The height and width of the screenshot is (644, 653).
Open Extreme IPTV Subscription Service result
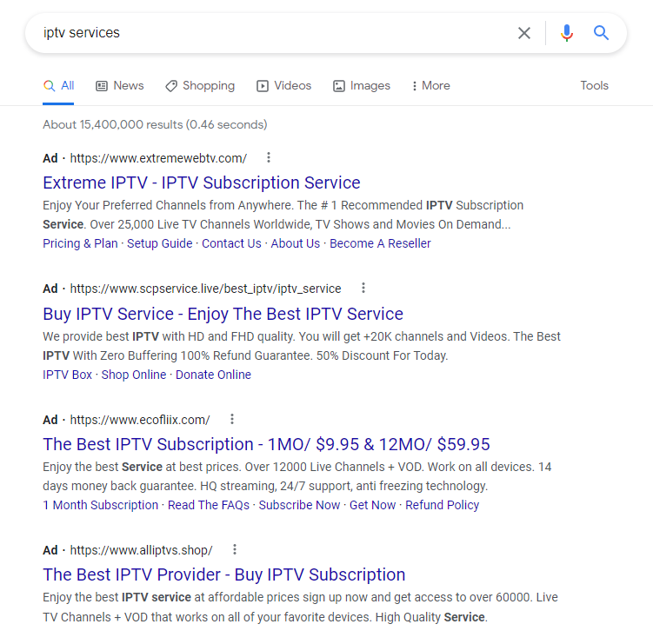pyautogui.click(x=202, y=183)
